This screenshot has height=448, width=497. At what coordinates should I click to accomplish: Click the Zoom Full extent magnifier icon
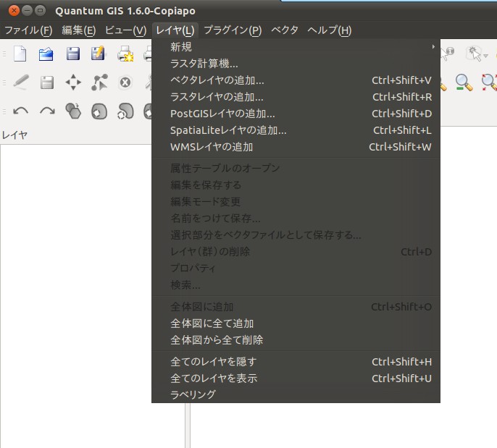[x=490, y=83]
